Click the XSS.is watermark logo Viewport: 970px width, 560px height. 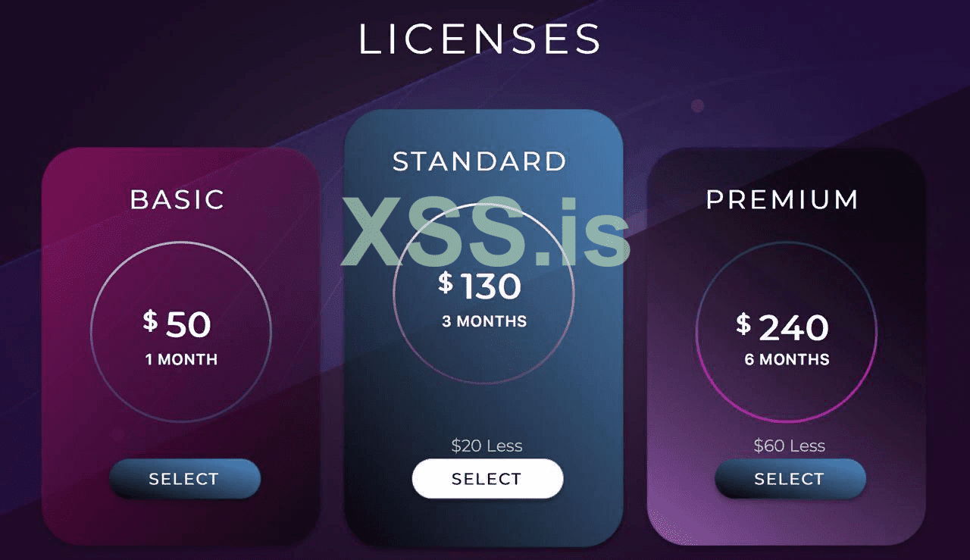point(485,232)
